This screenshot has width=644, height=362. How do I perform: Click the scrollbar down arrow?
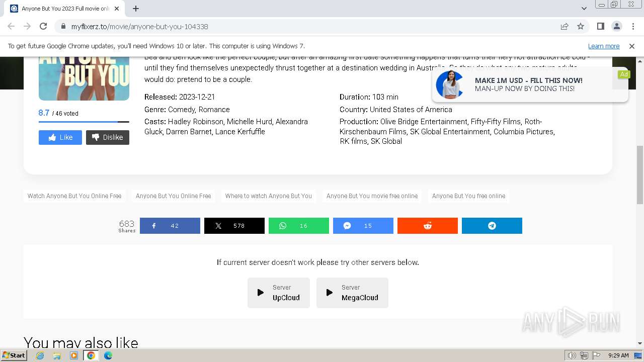pyautogui.click(x=640, y=343)
